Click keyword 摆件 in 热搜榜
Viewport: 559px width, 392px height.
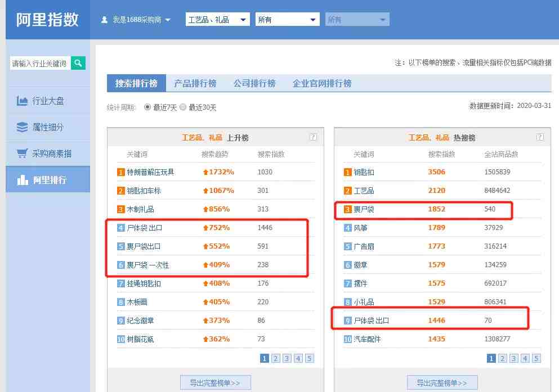pos(360,283)
